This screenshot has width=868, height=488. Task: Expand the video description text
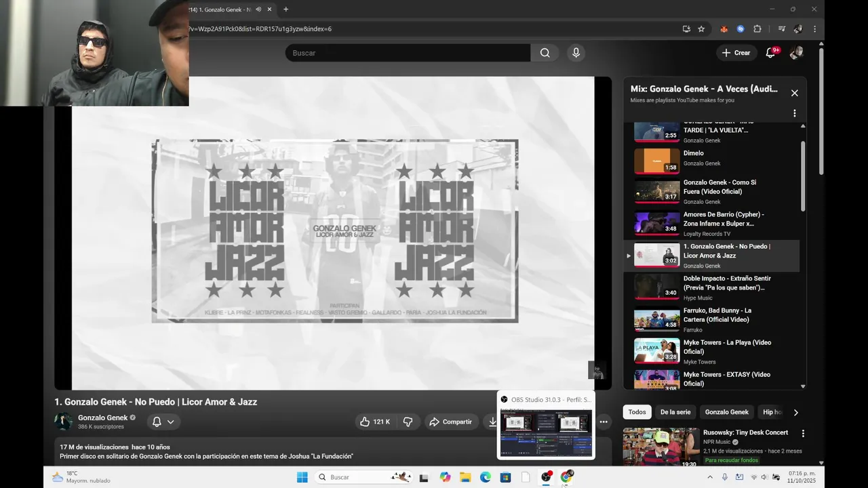point(206,456)
